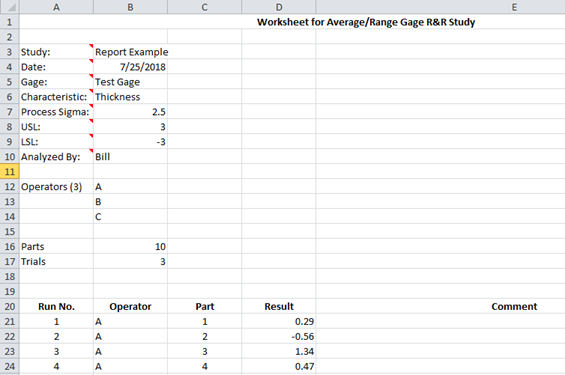Viewport: 565px width, 375px height.
Task: Select the date cell '7/25/2018'
Action: (x=130, y=67)
